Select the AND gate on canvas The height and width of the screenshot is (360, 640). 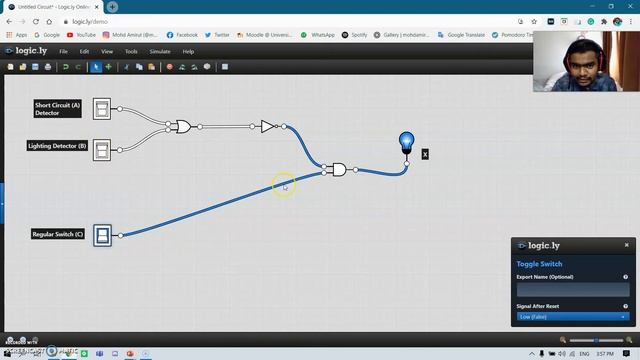pyautogui.click(x=339, y=169)
